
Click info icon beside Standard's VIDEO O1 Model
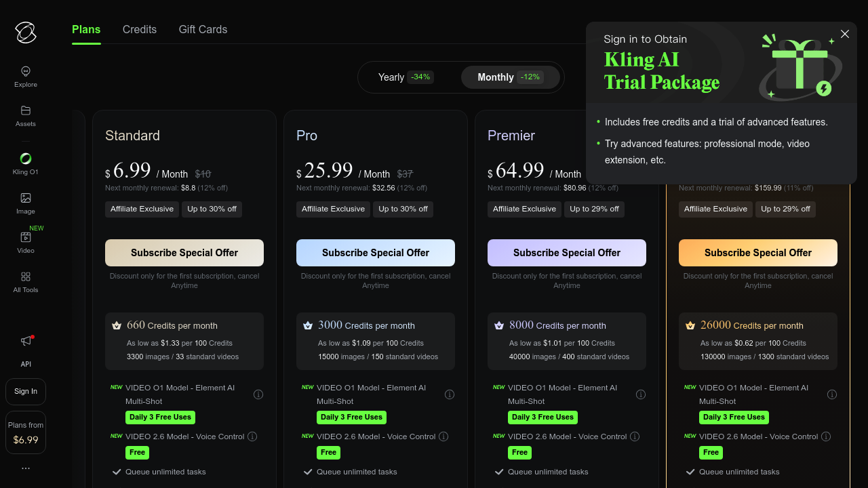(x=258, y=394)
